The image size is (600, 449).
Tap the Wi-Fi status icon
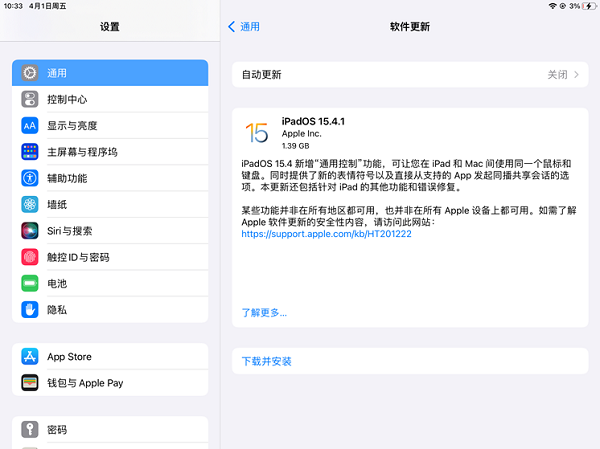[552, 6]
